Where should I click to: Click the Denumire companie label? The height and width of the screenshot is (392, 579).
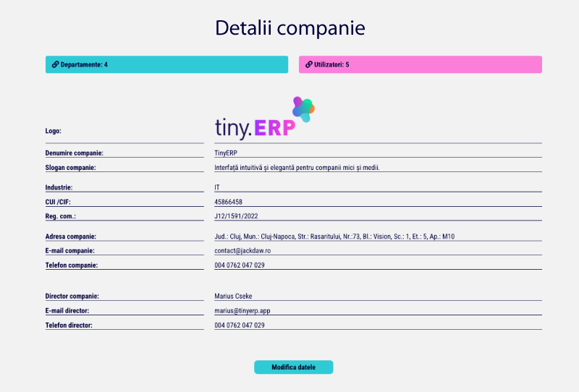click(x=75, y=153)
